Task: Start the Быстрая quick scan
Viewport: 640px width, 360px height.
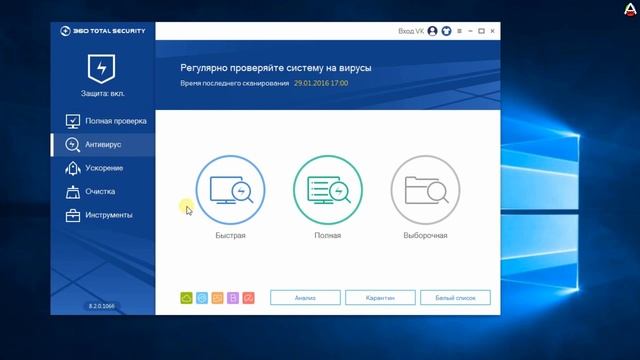Action: 231,190
